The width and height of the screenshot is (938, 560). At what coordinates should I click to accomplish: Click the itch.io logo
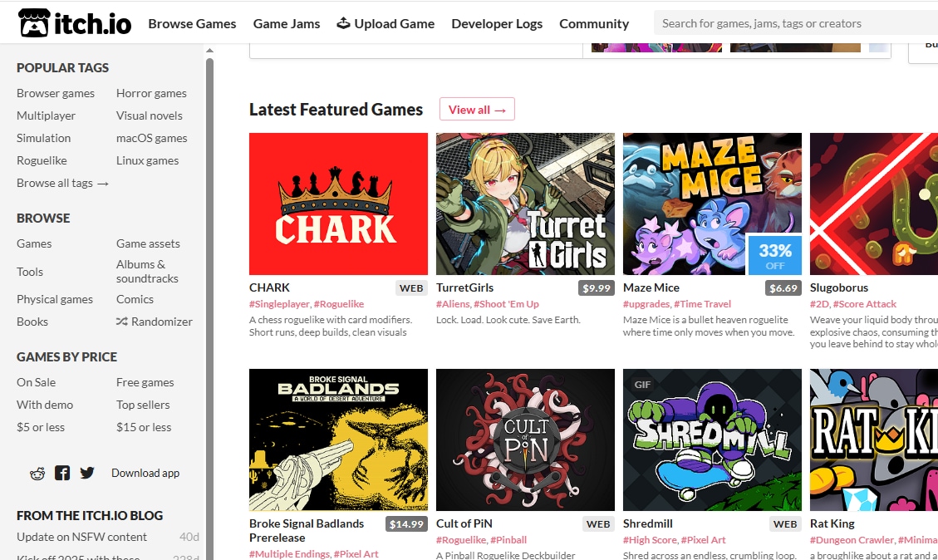75,23
